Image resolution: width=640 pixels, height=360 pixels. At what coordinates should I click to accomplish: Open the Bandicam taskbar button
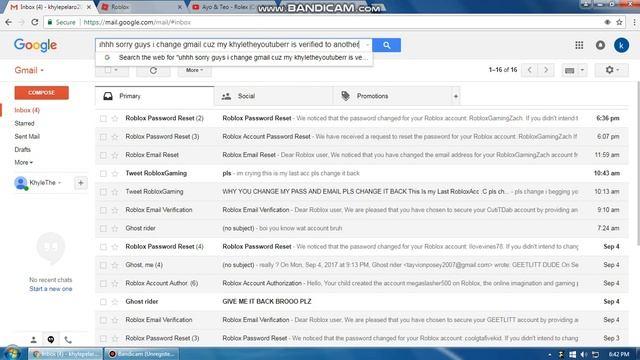coord(141,353)
